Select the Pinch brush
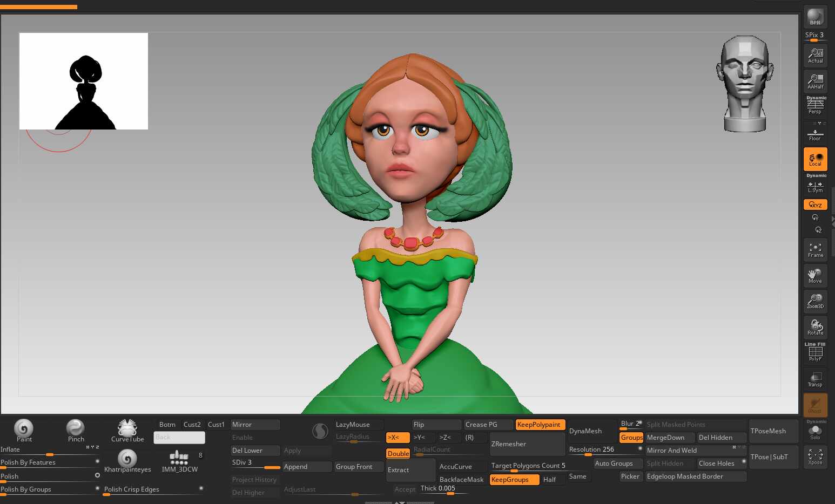The width and height of the screenshot is (835, 504). 76,430
